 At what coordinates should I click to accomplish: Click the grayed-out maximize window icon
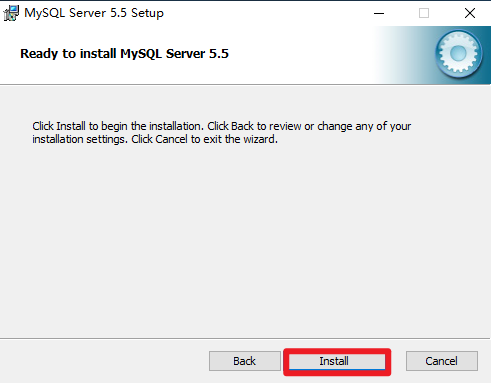tap(424, 13)
